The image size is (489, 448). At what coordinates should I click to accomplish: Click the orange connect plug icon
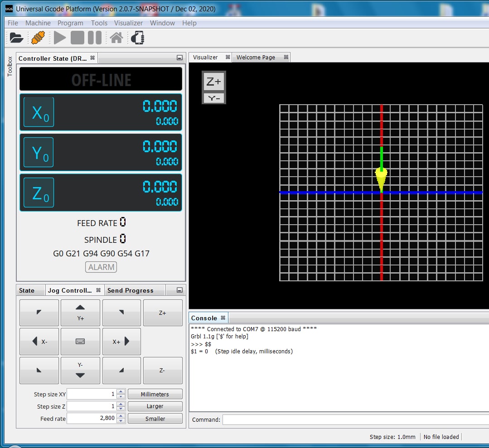tap(38, 38)
